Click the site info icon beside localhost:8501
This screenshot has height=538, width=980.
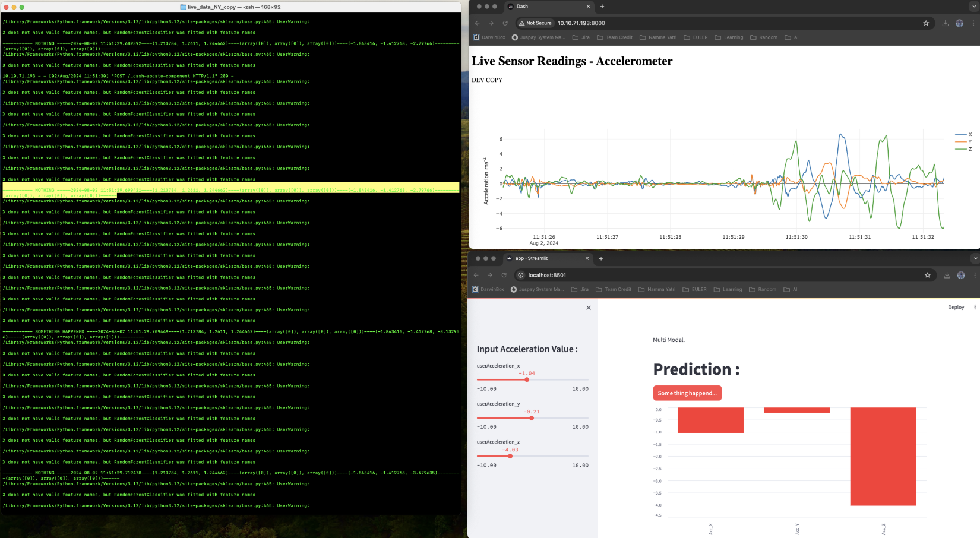[521, 275]
